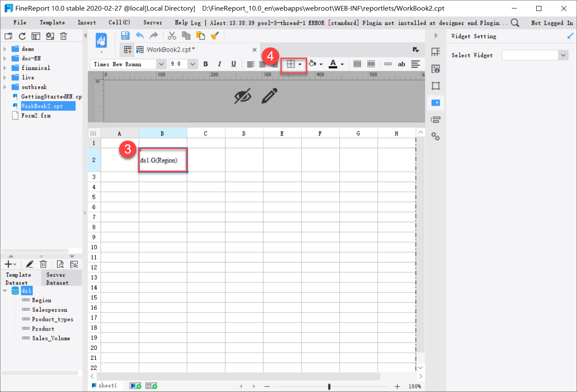
Task: Open the Widget Setting panel icon
Action: (436, 102)
